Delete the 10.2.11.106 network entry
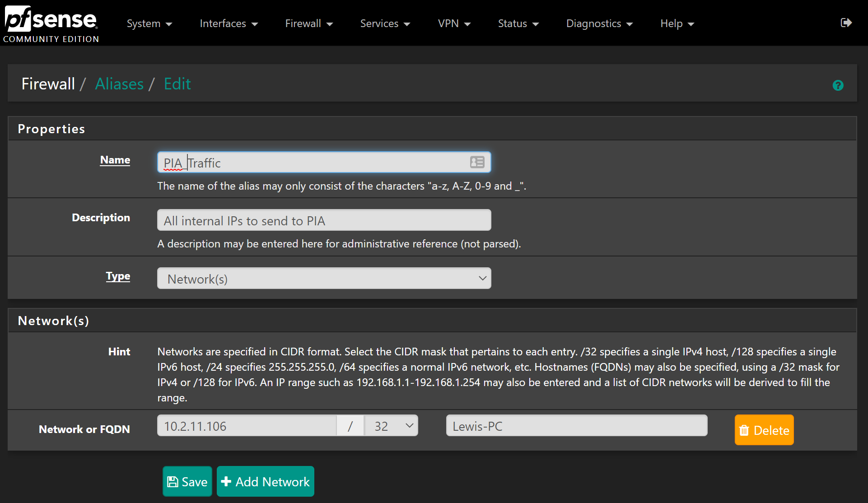This screenshot has width=868, height=503. click(x=764, y=430)
